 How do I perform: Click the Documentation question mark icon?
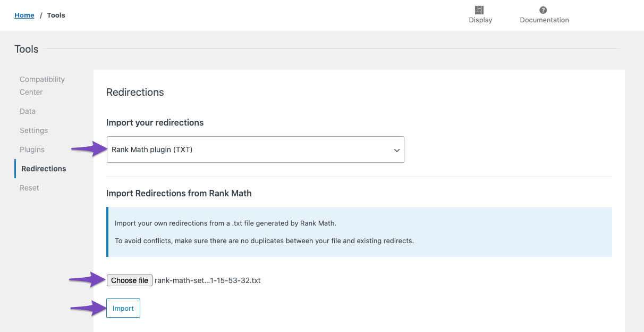click(543, 10)
